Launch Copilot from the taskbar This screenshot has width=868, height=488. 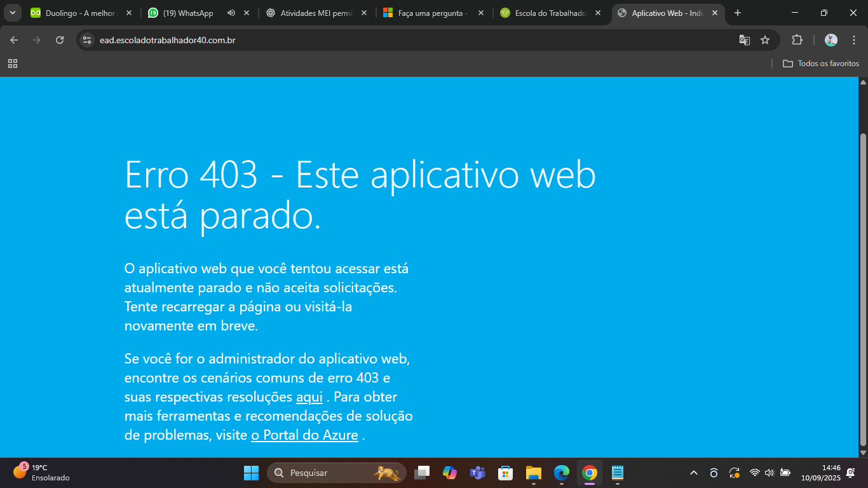[450, 473]
